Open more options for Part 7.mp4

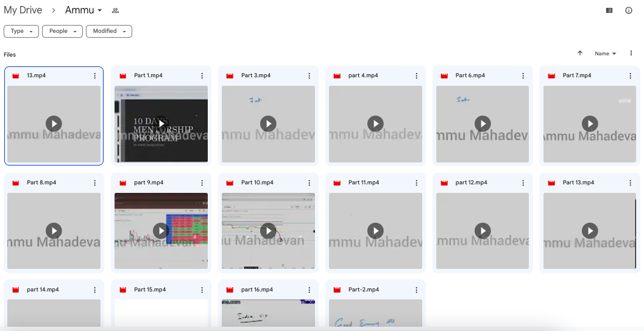click(631, 75)
